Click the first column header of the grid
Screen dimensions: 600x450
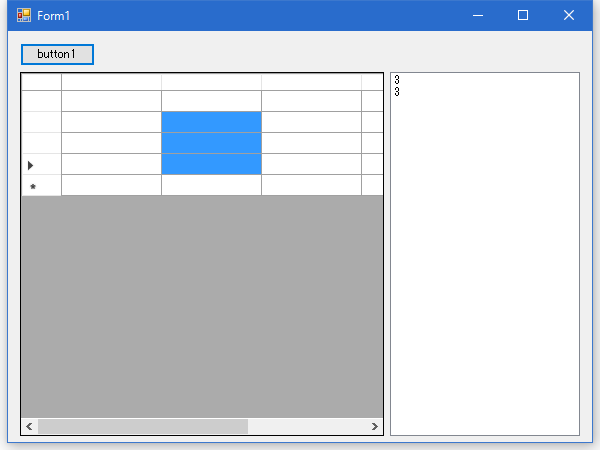click(111, 81)
